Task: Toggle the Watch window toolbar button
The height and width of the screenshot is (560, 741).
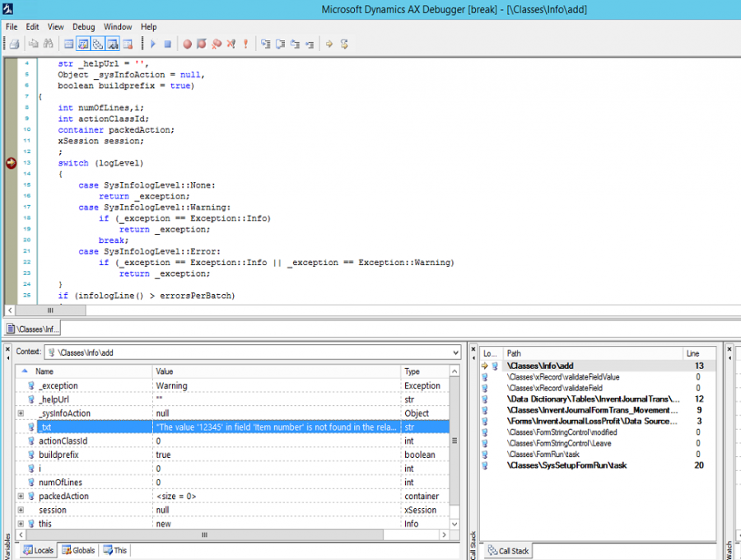Action: tap(111, 44)
